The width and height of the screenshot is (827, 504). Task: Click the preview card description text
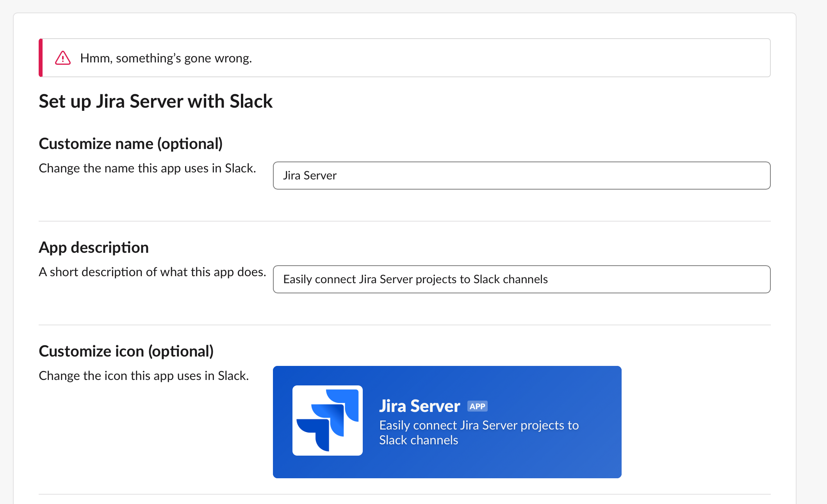(x=479, y=433)
